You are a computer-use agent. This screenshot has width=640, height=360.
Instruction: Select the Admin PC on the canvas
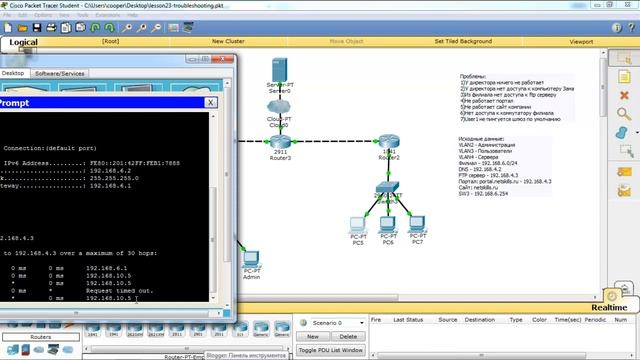click(251, 259)
